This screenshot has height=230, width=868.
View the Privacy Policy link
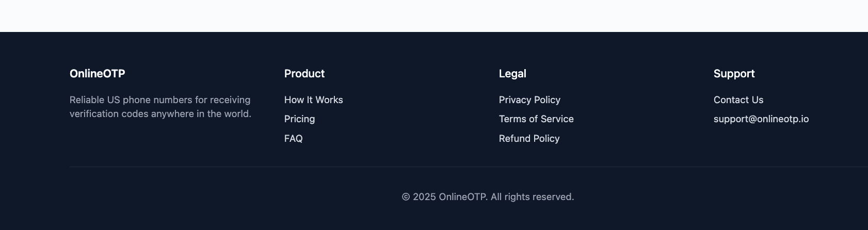(529, 100)
